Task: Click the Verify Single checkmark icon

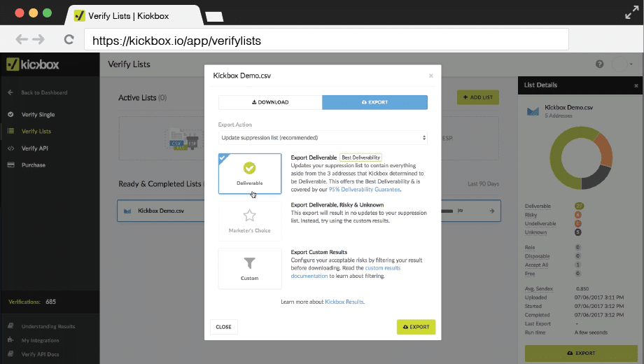Action: coord(10,115)
